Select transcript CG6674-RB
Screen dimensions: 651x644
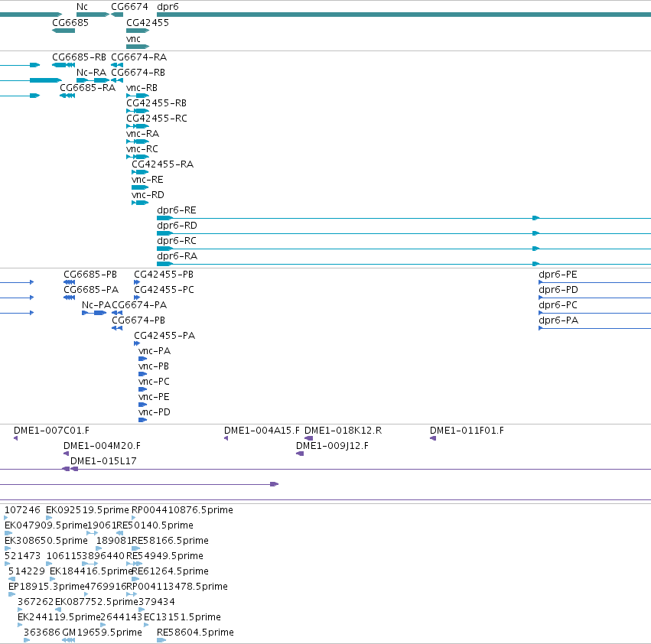point(138,72)
